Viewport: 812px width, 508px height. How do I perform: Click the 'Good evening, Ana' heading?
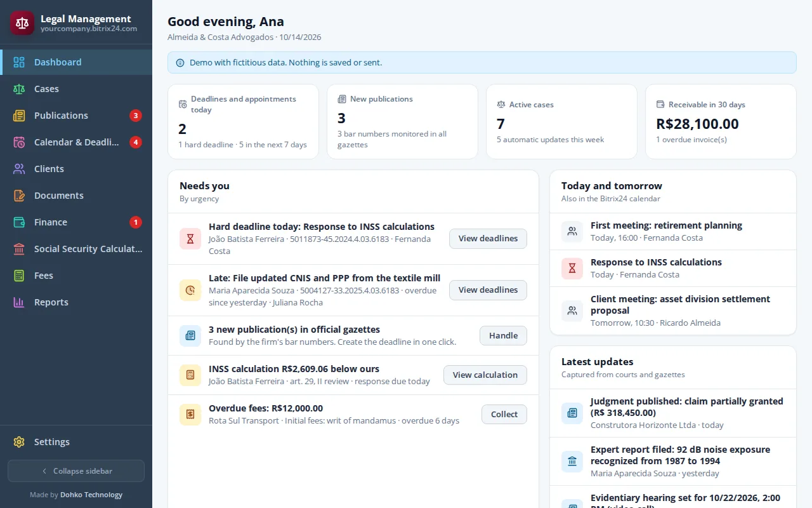(x=226, y=22)
